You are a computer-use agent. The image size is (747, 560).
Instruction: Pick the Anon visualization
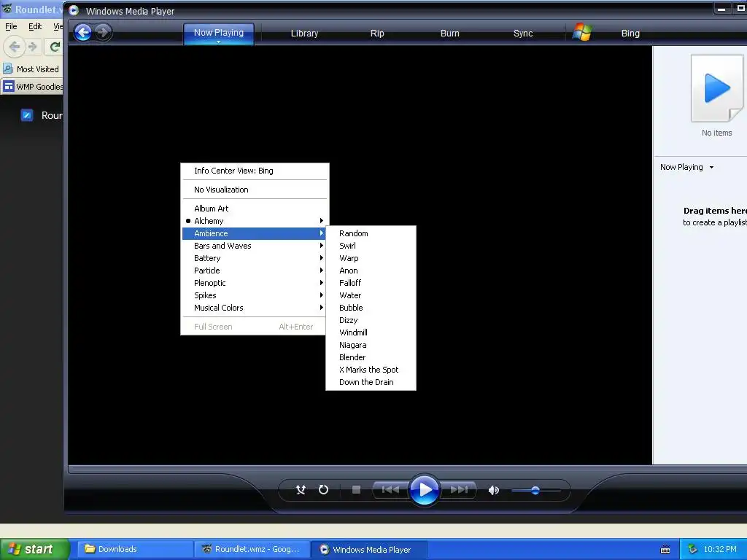point(371,271)
